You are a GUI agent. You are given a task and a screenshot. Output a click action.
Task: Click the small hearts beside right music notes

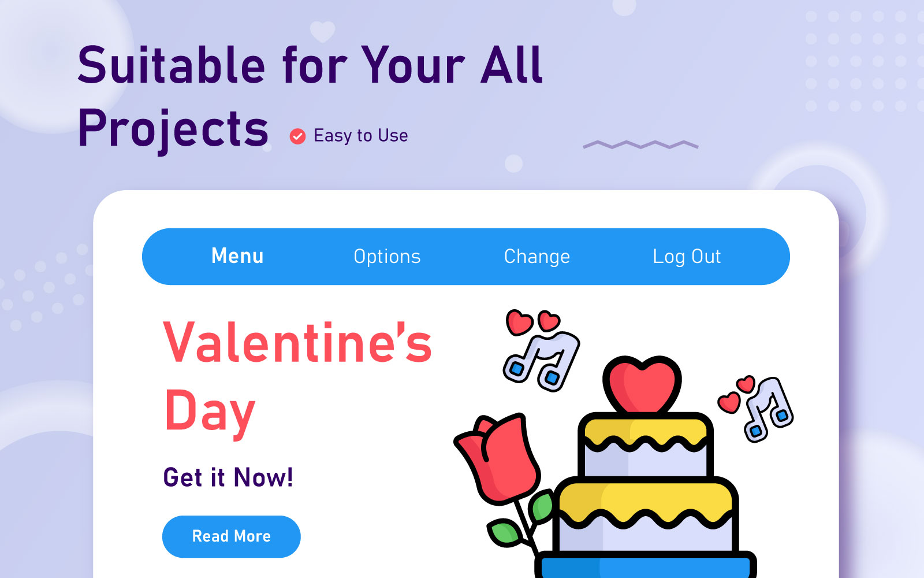(x=736, y=393)
